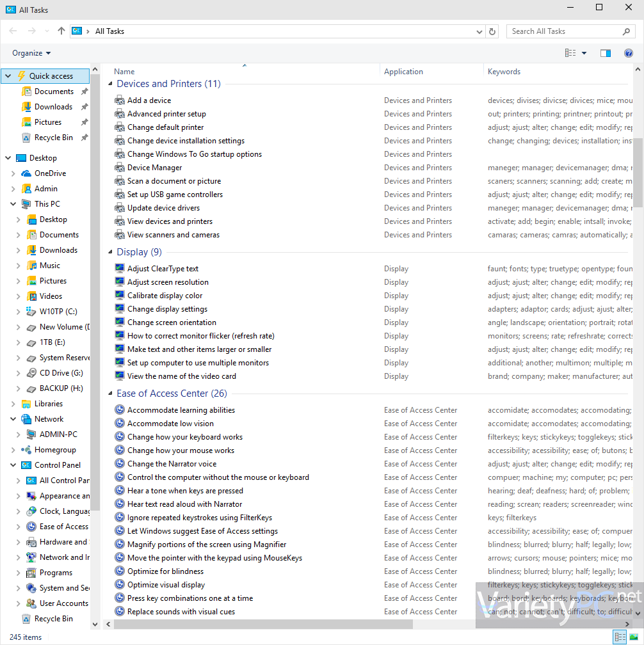Open the view options dropdown arrow
The height and width of the screenshot is (645, 644).
coord(584,53)
